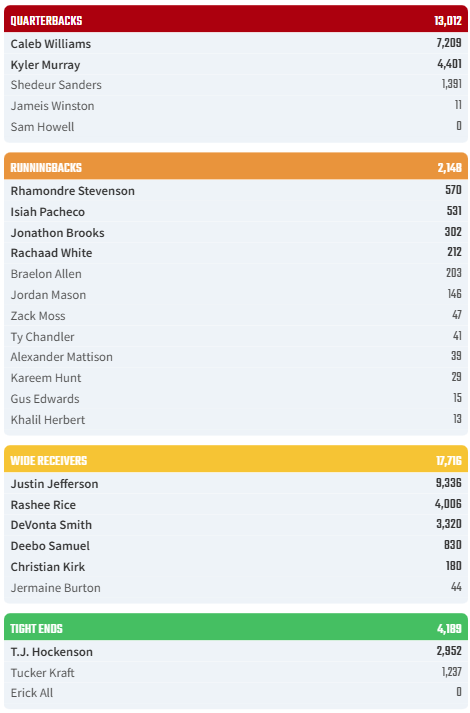This screenshot has width=470, height=713.
Task: Click the Runningbacks section header
Action: 235,166
